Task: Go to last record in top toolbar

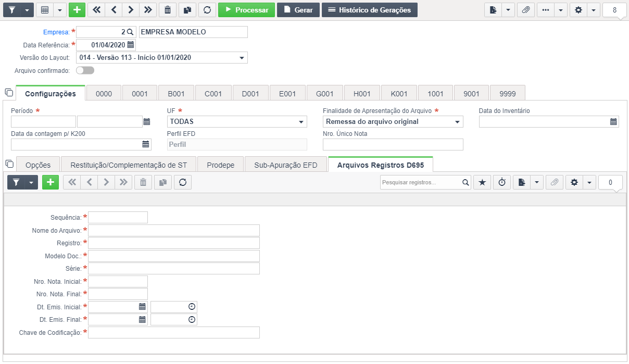Action: point(148,10)
